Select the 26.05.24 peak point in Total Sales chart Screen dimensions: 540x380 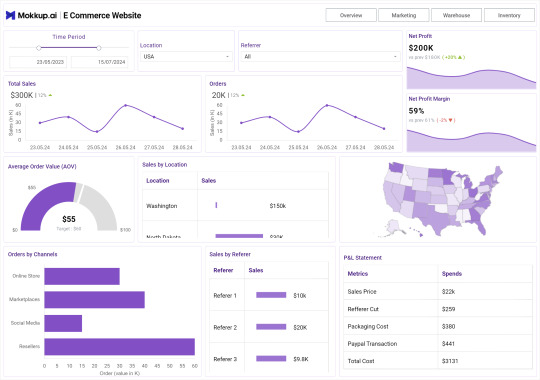pyautogui.click(x=126, y=105)
